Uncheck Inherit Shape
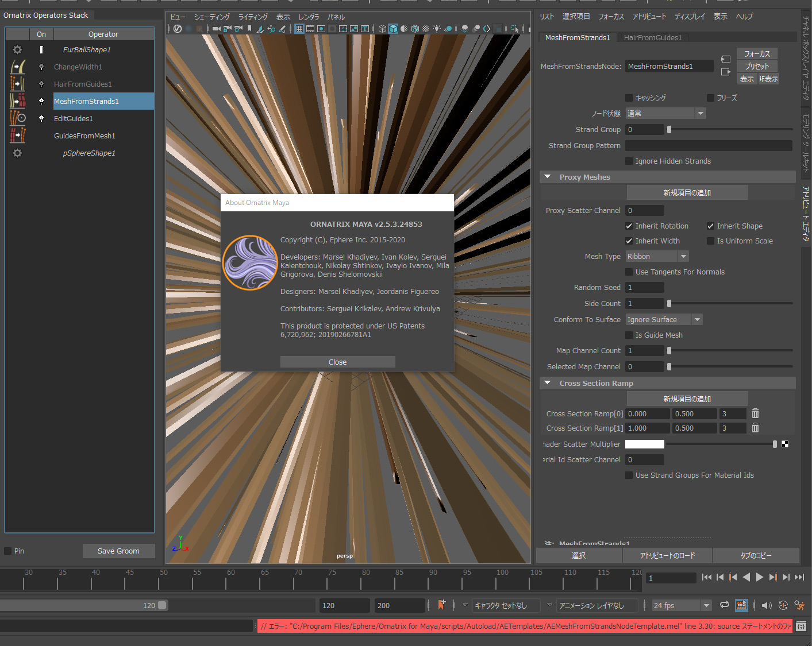The width and height of the screenshot is (812, 646). tap(711, 226)
